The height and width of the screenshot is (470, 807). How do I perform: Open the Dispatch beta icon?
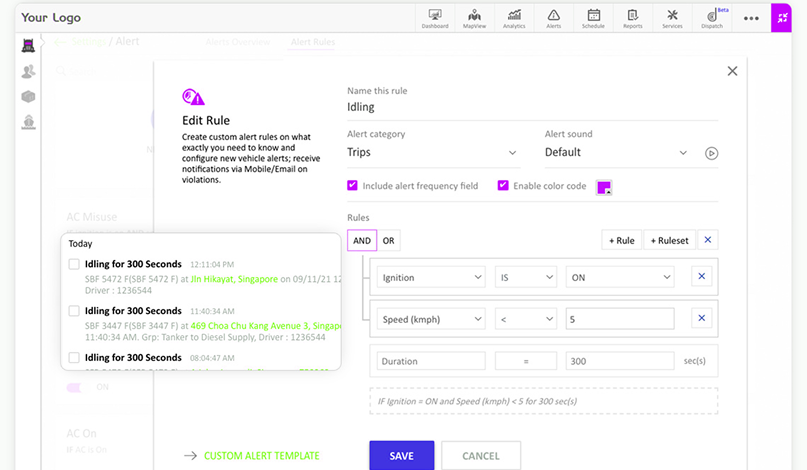coord(712,17)
